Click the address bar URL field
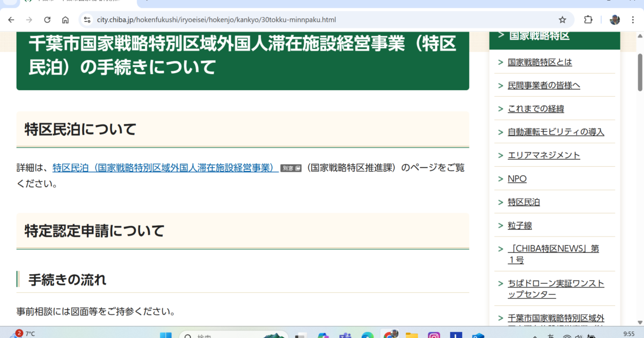 coord(322,20)
